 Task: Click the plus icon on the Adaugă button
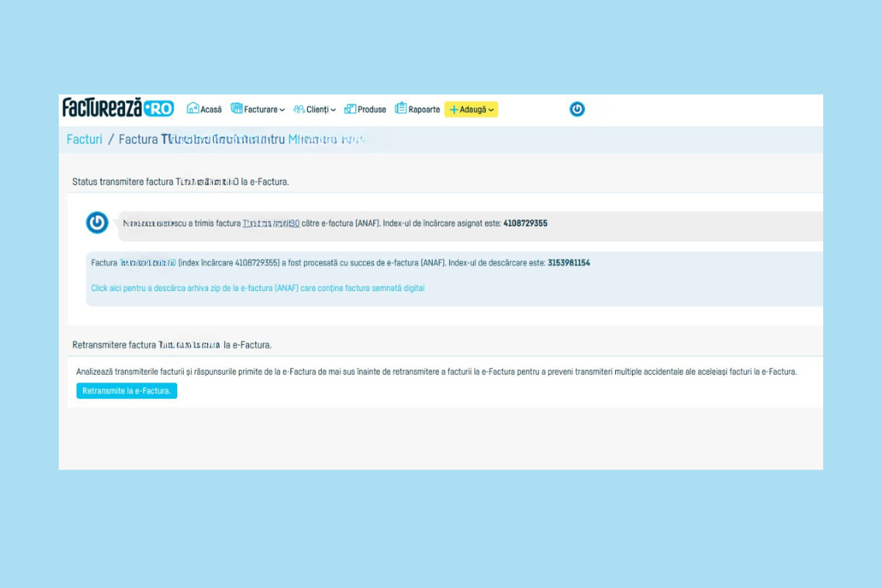coord(453,110)
